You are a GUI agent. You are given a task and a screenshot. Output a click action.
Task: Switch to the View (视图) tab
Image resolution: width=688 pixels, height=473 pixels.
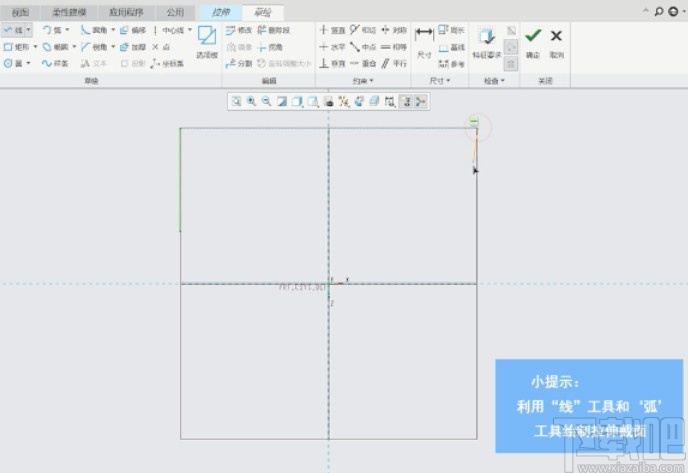click(x=20, y=12)
